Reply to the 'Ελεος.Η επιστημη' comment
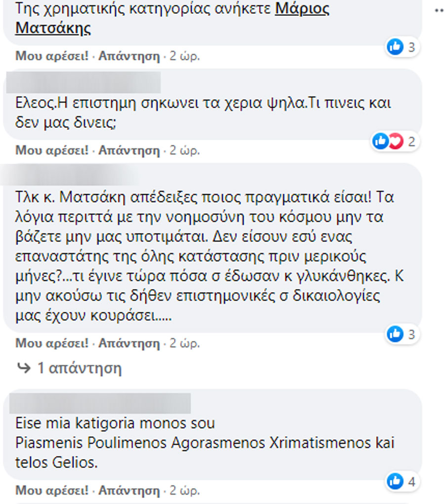The height and width of the screenshot is (504, 445). pos(129,150)
